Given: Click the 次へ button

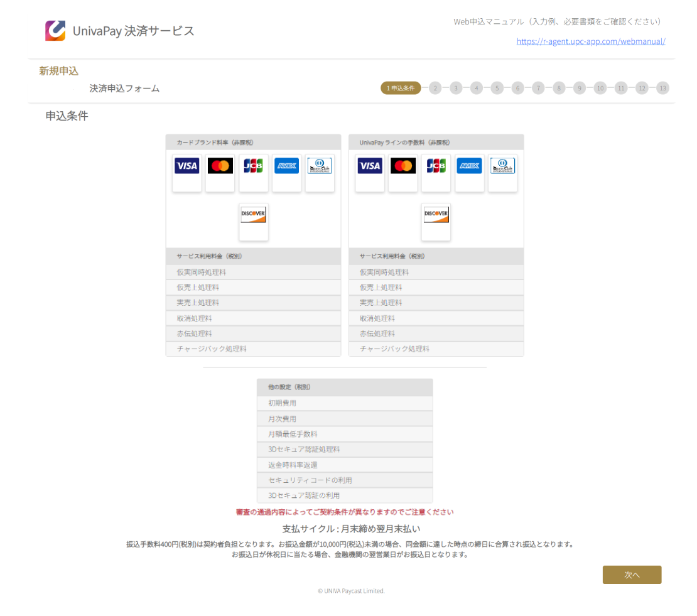Looking at the screenshot, I should (632, 575).
